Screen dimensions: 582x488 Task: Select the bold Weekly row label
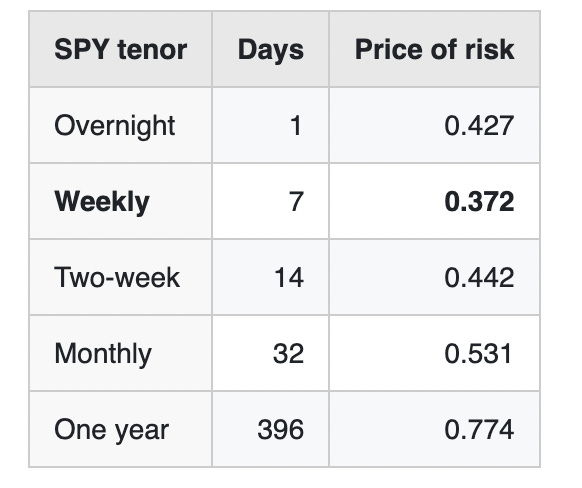click(x=102, y=202)
